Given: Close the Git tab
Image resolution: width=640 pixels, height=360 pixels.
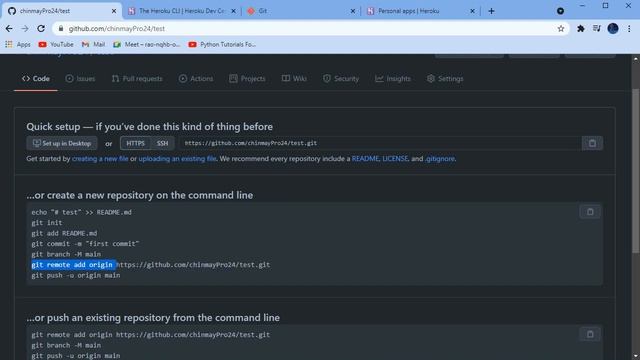Looking at the screenshot, I should [353, 11].
